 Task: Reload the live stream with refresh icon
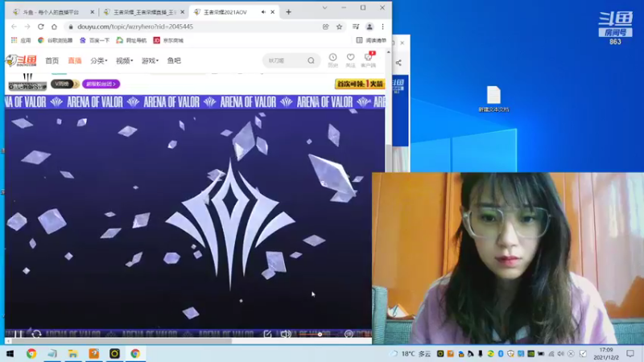36,334
